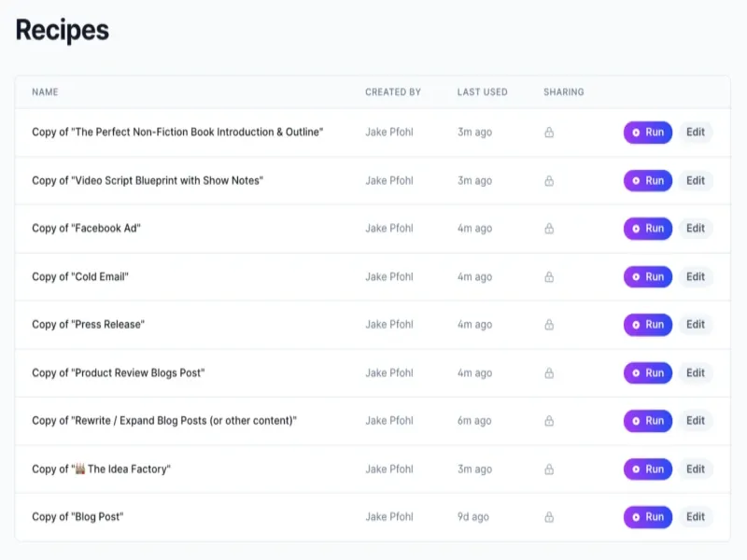Click lock icon for Non-Fiction Book Introduction recipe
Screen dimensions: 747x560
(x=549, y=133)
